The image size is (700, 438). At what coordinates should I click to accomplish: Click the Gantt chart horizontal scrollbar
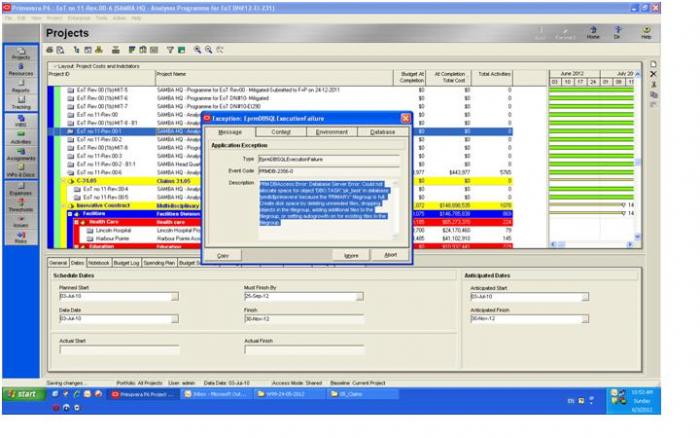coord(592,244)
